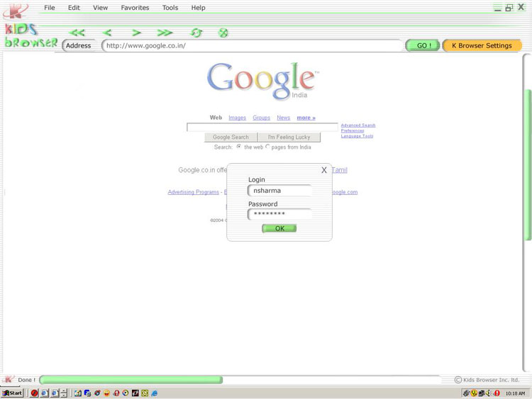
Task: Click the Password input field
Action: click(x=280, y=214)
